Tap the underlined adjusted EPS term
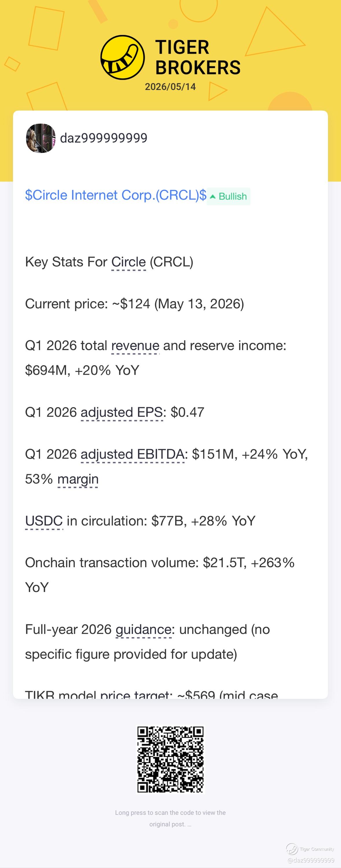The width and height of the screenshot is (341, 868). pyautogui.click(x=122, y=412)
